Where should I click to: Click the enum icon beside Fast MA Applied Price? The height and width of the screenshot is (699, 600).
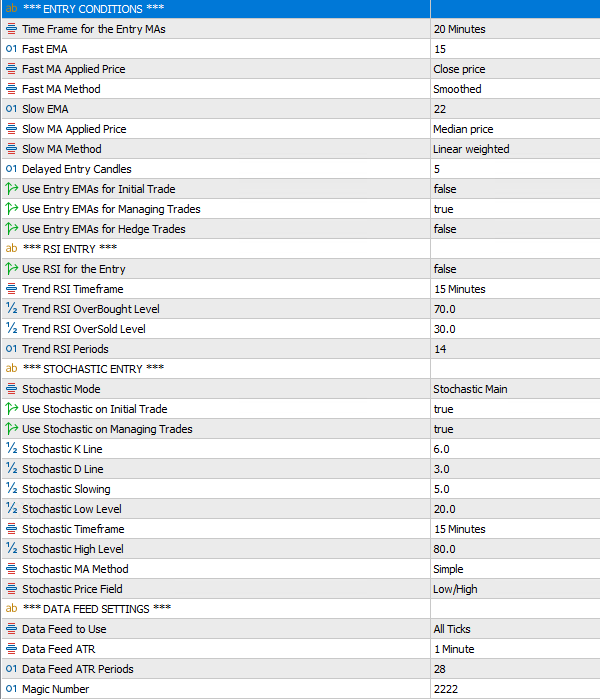click(11, 69)
